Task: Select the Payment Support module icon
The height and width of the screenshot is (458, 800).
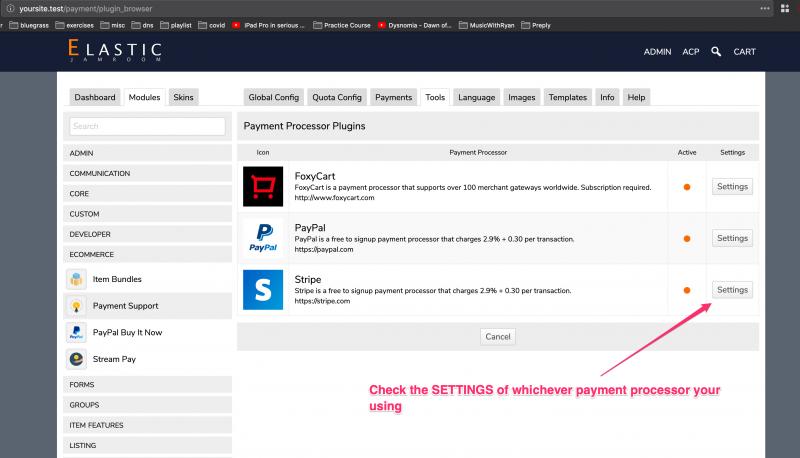Action: (x=76, y=306)
